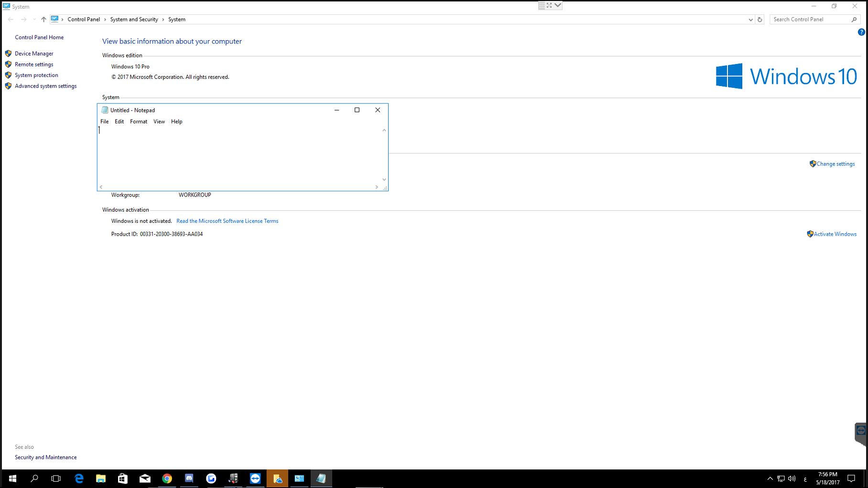Click Activate Windows link
This screenshot has height=488, width=868.
click(x=835, y=234)
